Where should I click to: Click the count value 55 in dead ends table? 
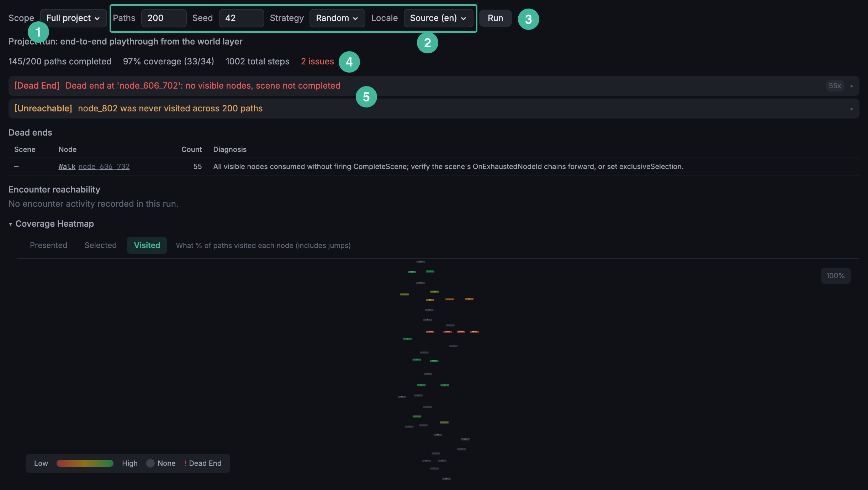tap(197, 167)
